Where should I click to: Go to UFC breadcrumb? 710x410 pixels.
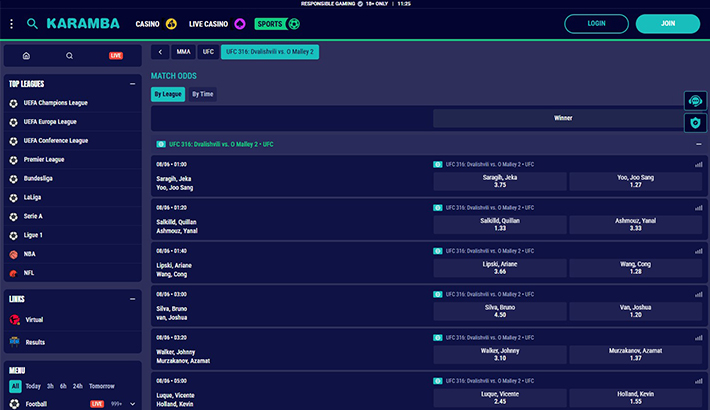pos(208,52)
